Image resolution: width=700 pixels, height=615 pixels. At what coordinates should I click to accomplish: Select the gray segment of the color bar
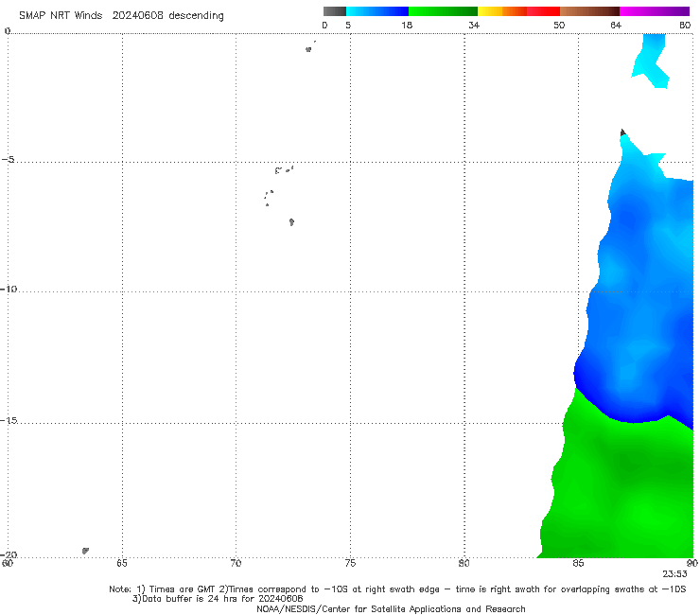(334, 11)
